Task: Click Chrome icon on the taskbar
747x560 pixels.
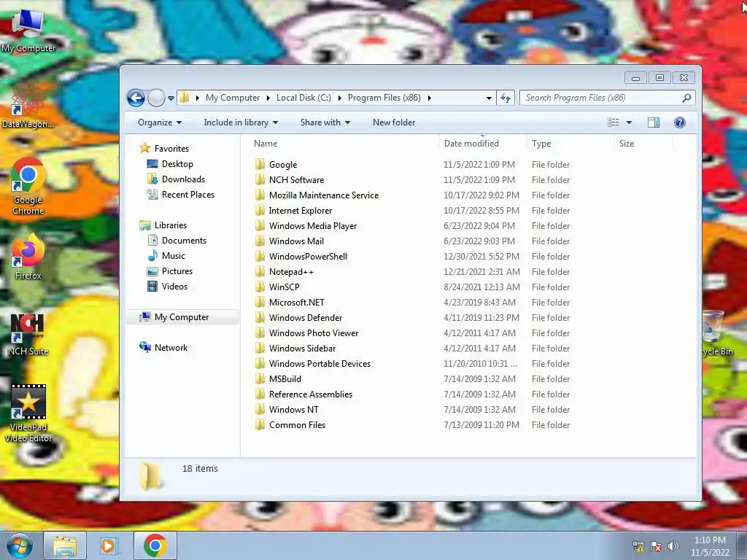Action: (x=155, y=545)
